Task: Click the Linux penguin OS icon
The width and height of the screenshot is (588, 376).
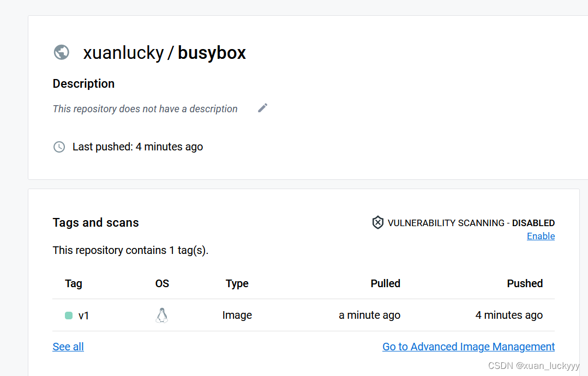Action: pyautogui.click(x=161, y=316)
